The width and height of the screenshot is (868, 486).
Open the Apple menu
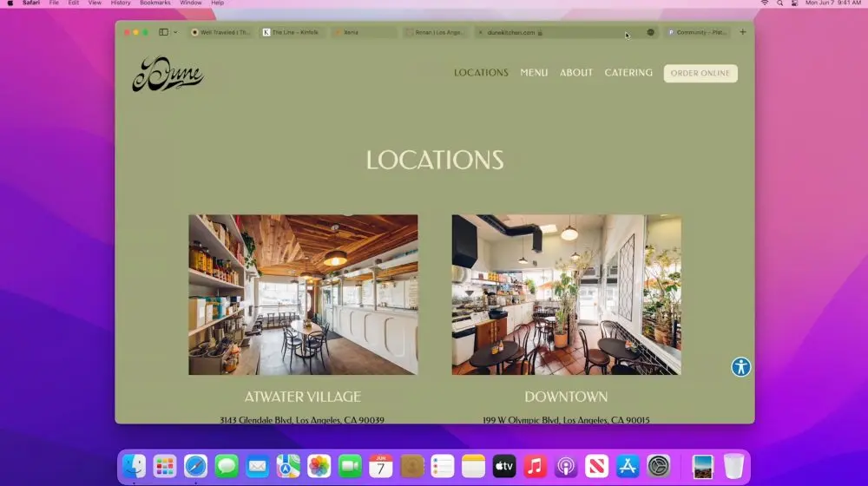pos(10,3)
